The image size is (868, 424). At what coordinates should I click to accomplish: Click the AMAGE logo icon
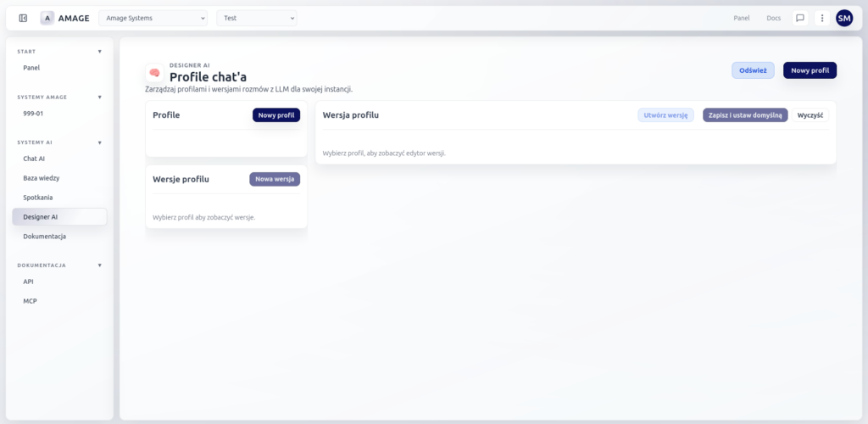pyautogui.click(x=47, y=18)
